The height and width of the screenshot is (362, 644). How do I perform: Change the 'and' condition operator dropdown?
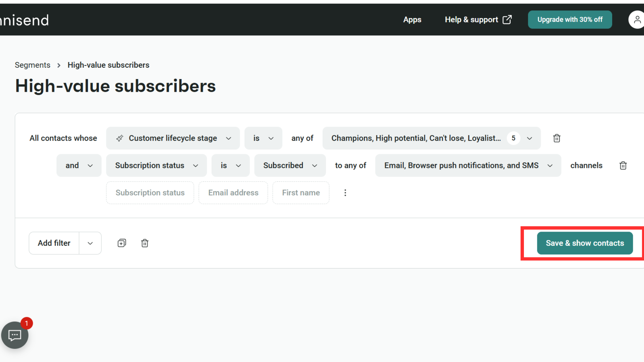pyautogui.click(x=79, y=166)
